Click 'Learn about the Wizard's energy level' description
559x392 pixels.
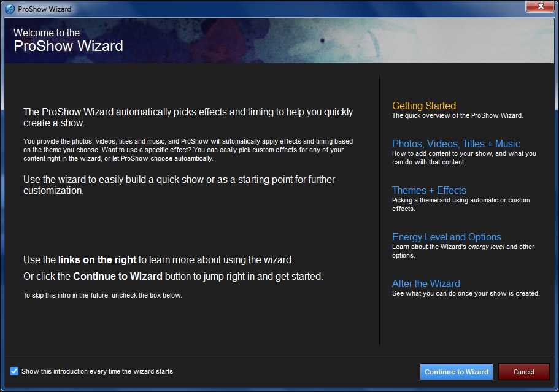pos(463,251)
